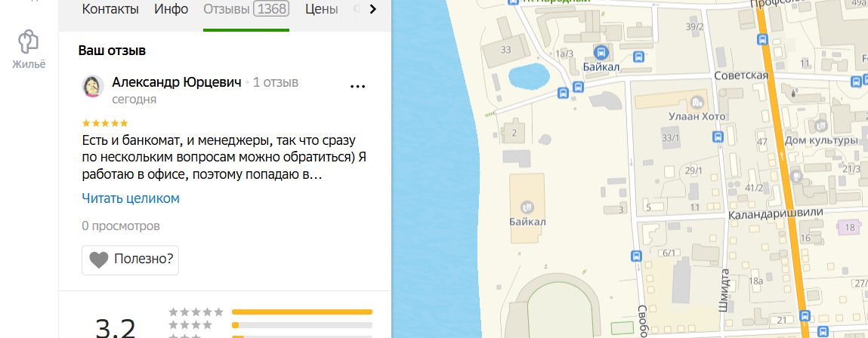Image resolution: width=868 pixels, height=338 pixels.
Task: Click bus stop on orange road above Советская
Action: (763, 40)
